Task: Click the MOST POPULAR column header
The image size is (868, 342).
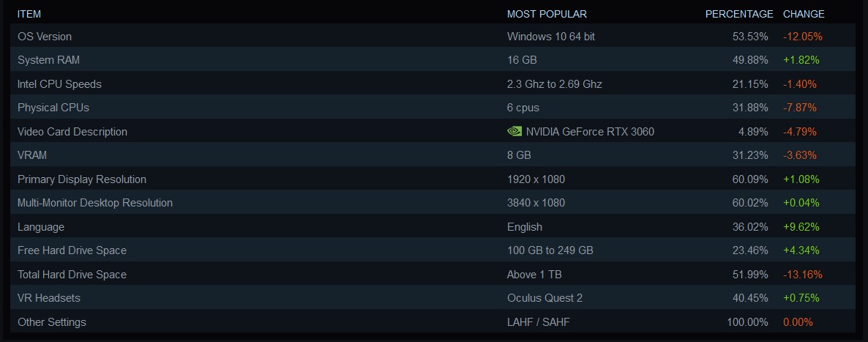Action: coord(547,14)
